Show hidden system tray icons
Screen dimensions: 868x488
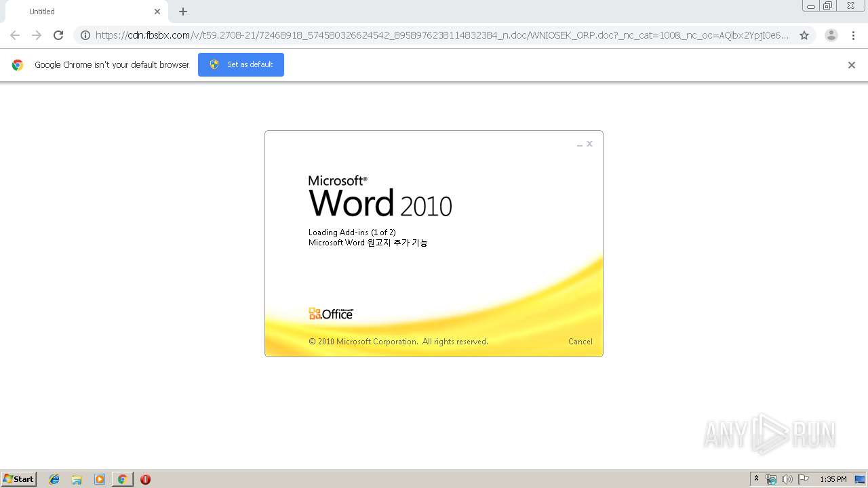point(756,479)
